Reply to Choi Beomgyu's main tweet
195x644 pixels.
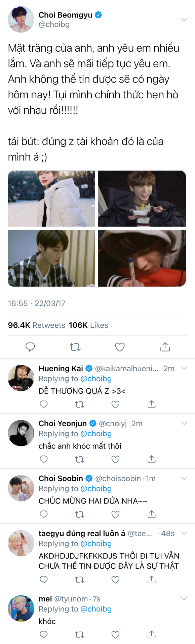(x=30, y=347)
